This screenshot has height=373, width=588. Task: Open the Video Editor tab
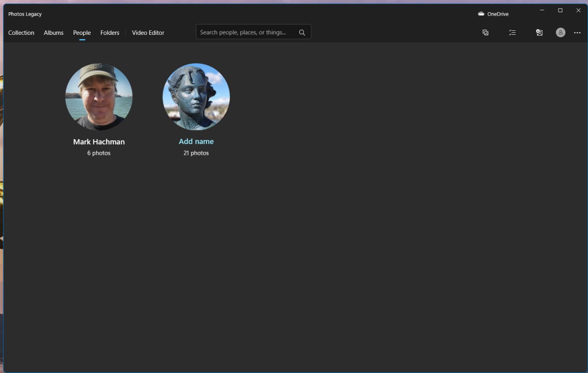click(x=148, y=33)
